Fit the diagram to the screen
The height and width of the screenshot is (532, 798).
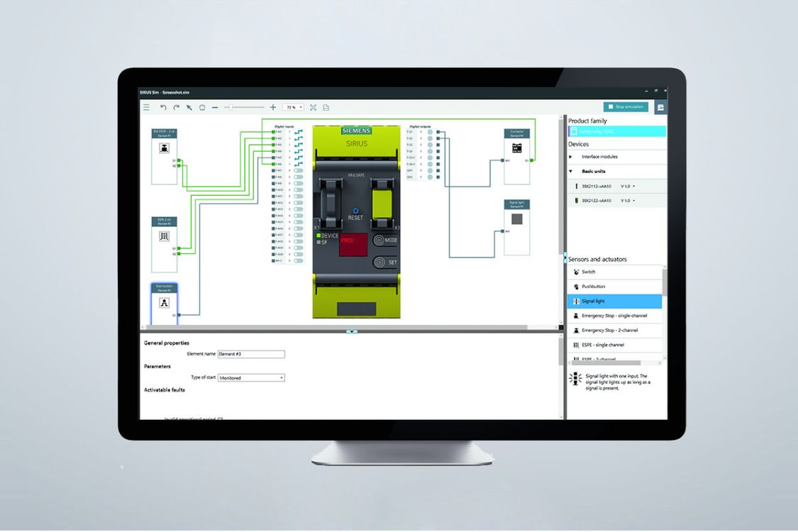313,107
